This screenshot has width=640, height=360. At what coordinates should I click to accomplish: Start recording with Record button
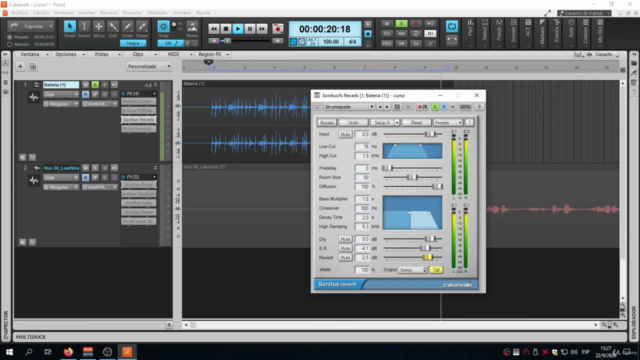coord(278,29)
